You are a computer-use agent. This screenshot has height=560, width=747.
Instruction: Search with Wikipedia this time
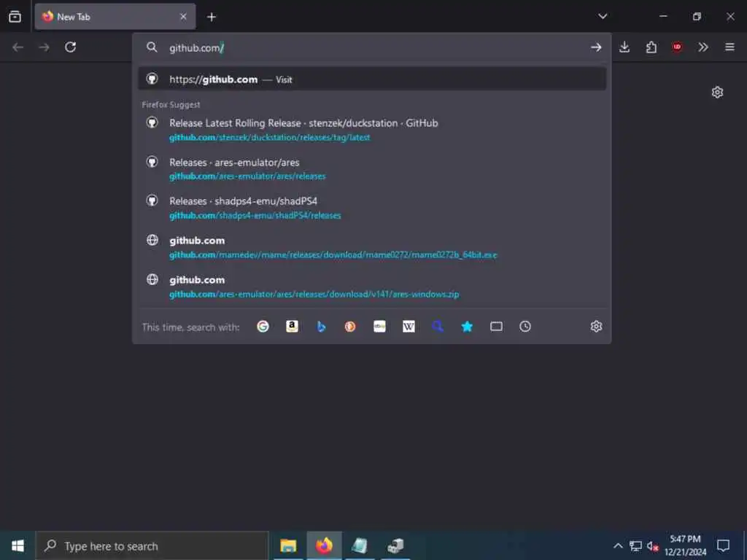[409, 327]
